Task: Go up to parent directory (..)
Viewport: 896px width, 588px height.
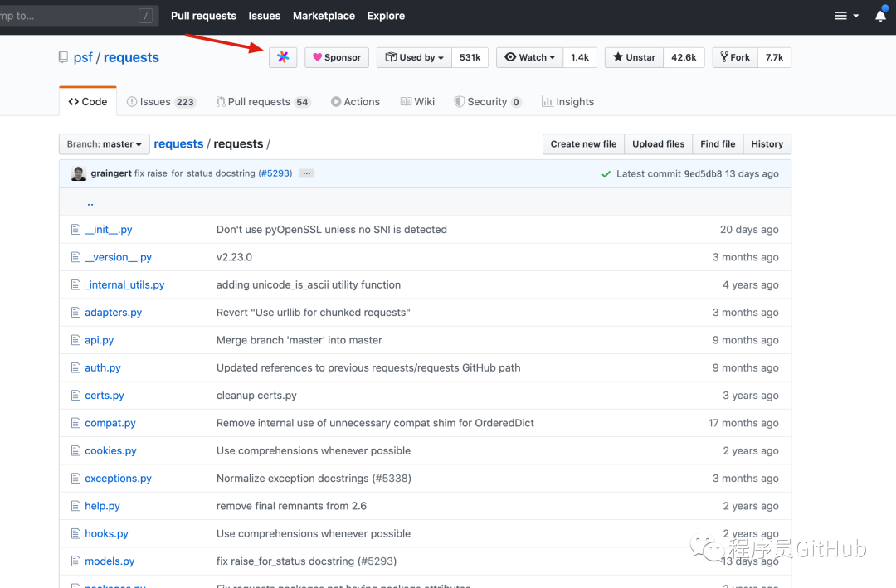Action: [x=90, y=202]
